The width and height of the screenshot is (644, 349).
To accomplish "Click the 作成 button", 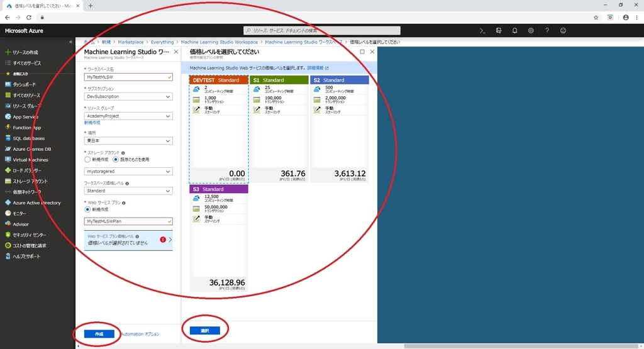I will click(x=99, y=334).
